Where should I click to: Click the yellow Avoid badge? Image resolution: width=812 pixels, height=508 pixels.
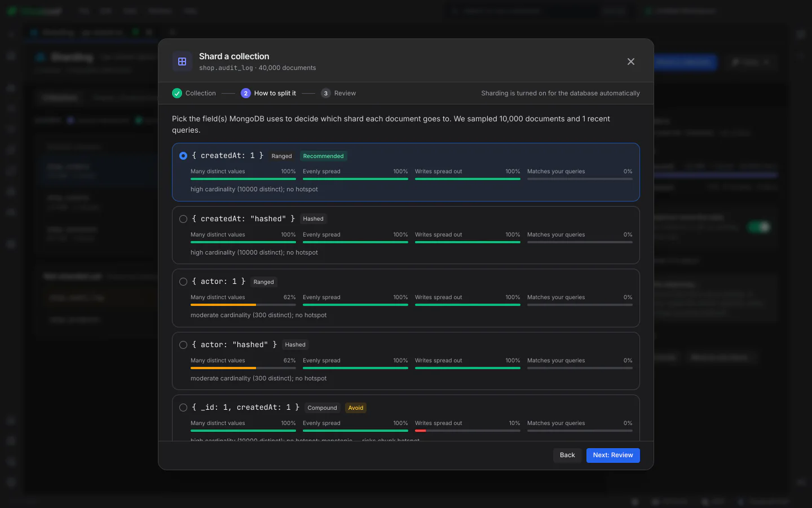356,408
